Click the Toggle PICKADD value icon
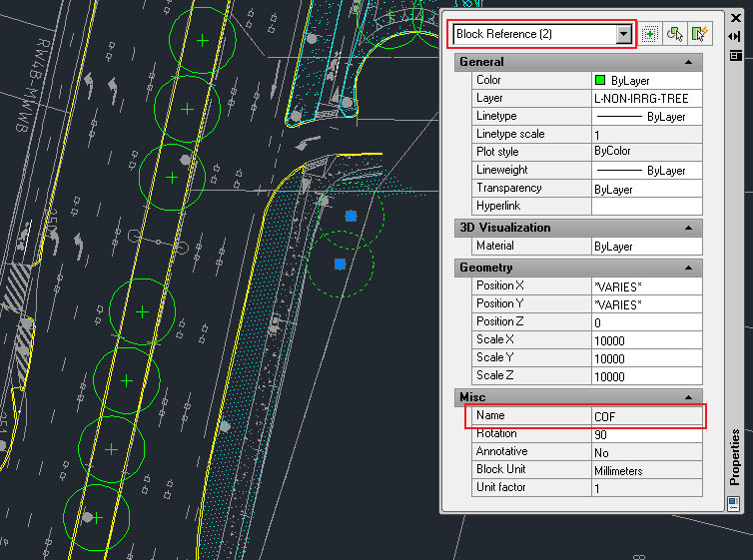 click(649, 34)
